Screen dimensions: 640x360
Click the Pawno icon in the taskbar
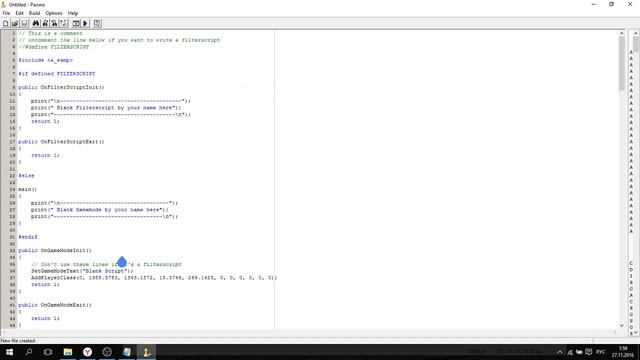(147, 352)
